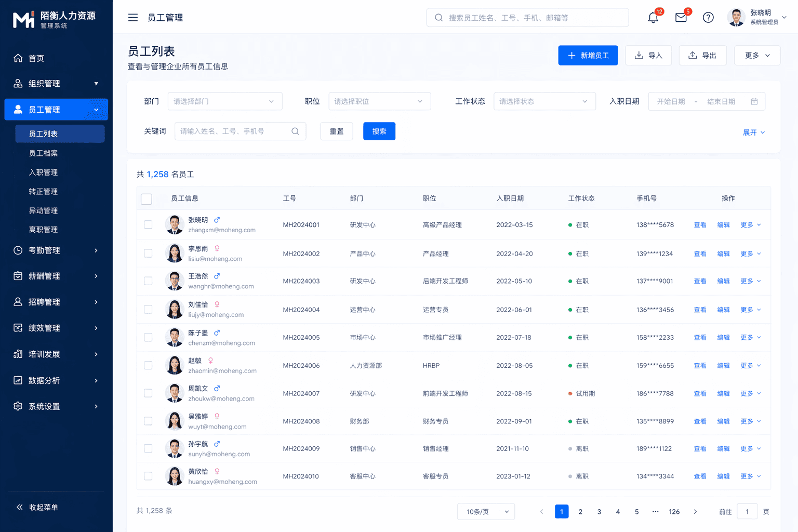Click the 导入 import button
The height and width of the screenshot is (532, 798).
[x=648, y=56]
